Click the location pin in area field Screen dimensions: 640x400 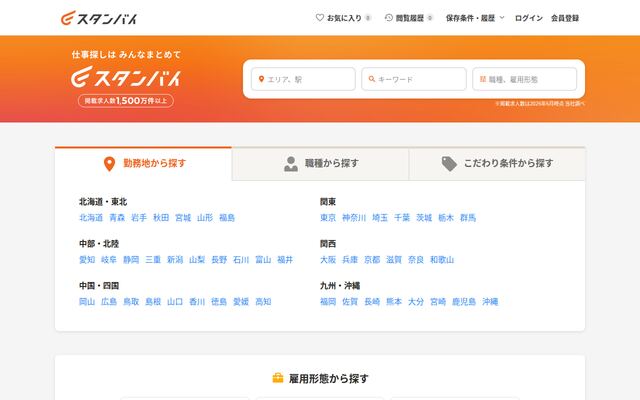click(x=261, y=79)
